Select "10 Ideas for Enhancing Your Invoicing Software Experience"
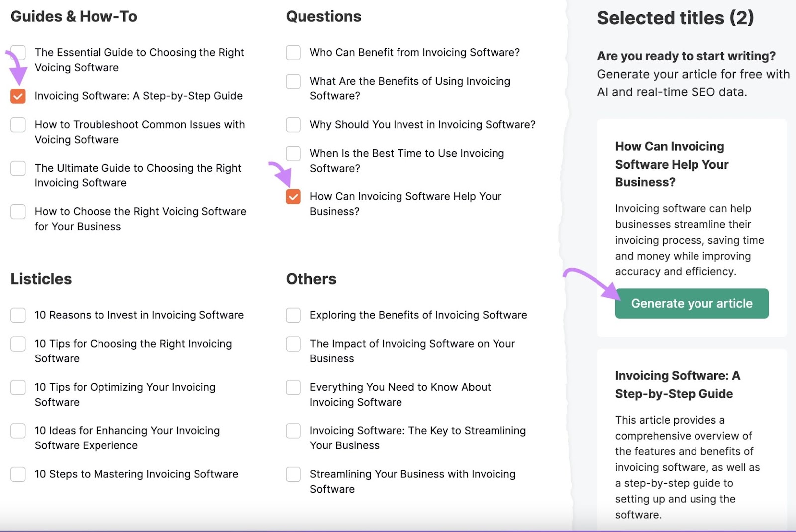Image resolution: width=796 pixels, height=532 pixels. [18, 431]
